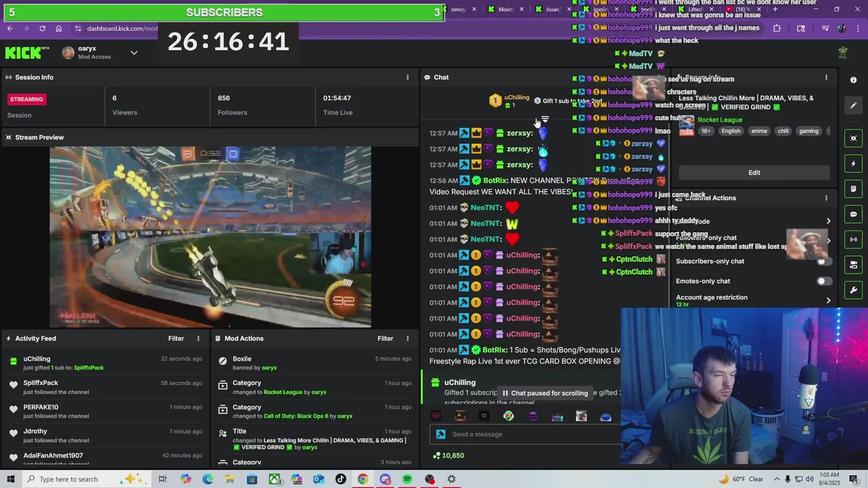This screenshot has height=488, width=868.
Task: Open Mod Actions Filter
Action: click(385, 338)
